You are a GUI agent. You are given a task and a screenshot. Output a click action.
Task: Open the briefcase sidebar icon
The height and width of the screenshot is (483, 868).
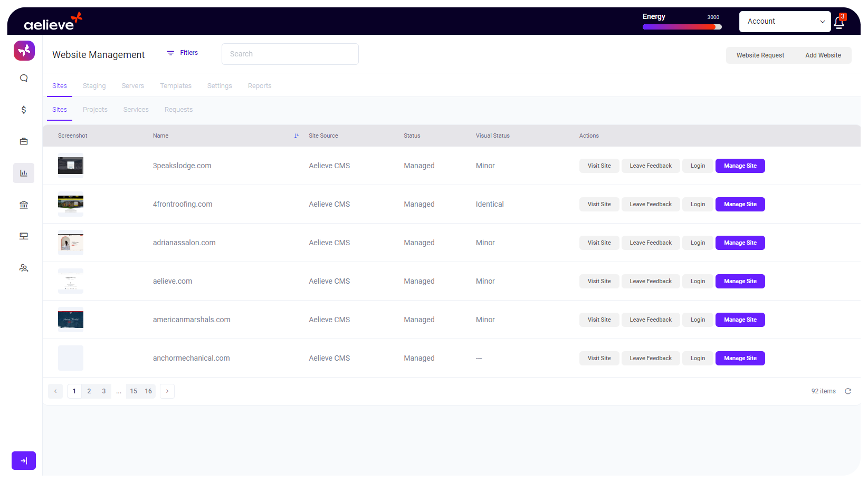click(24, 141)
